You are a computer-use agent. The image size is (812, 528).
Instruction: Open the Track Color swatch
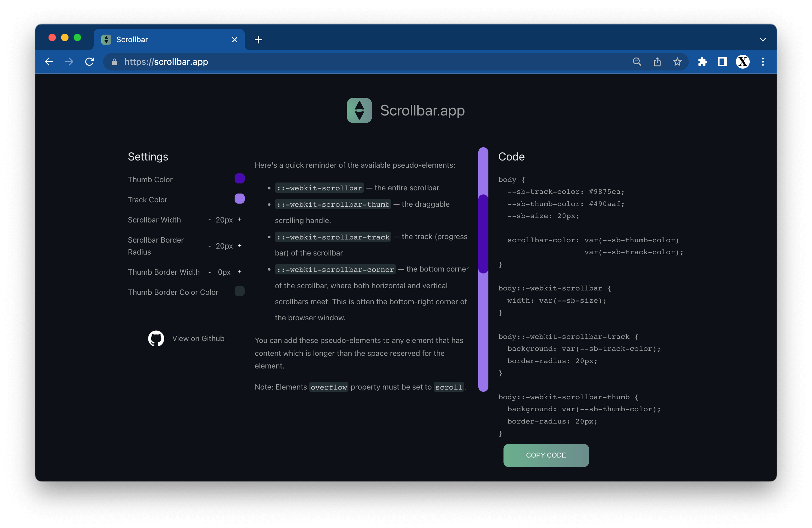pyautogui.click(x=240, y=199)
